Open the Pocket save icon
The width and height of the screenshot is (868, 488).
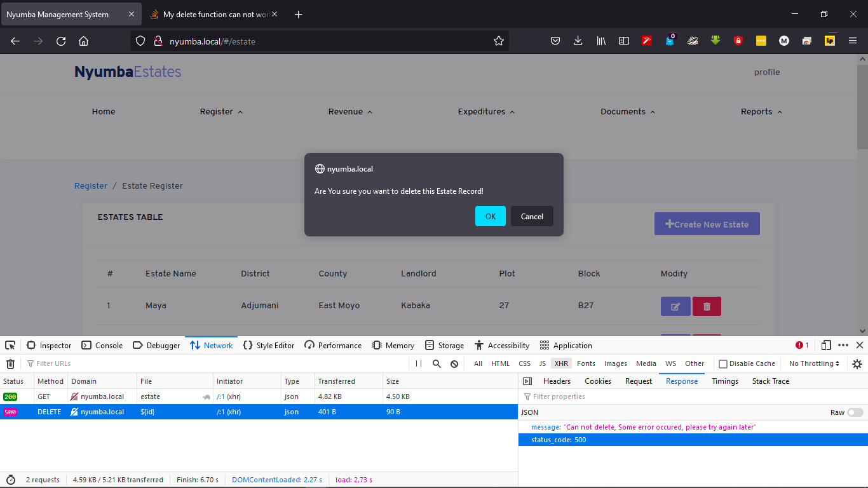[x=555, y=41]
